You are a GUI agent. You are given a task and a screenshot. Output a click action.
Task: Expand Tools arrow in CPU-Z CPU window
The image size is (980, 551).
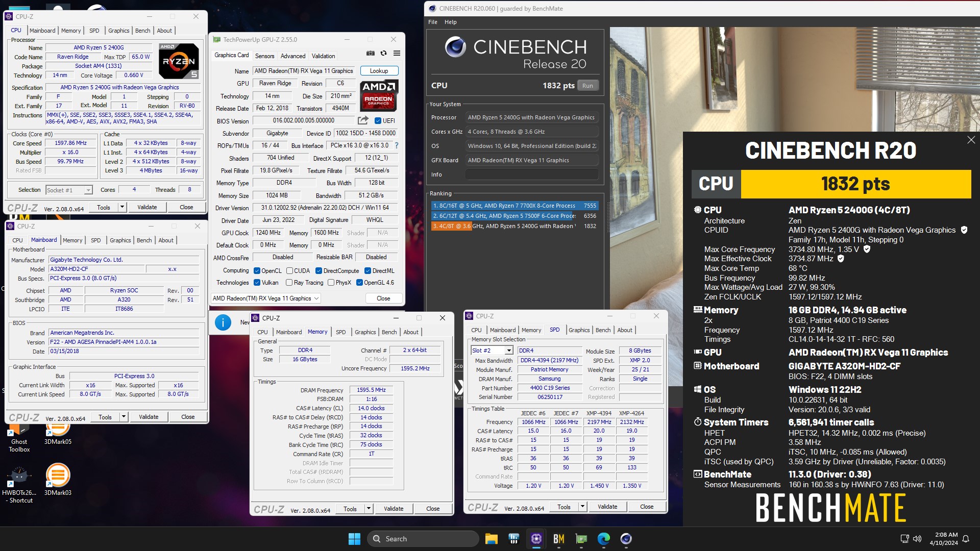tap(122, 207)
